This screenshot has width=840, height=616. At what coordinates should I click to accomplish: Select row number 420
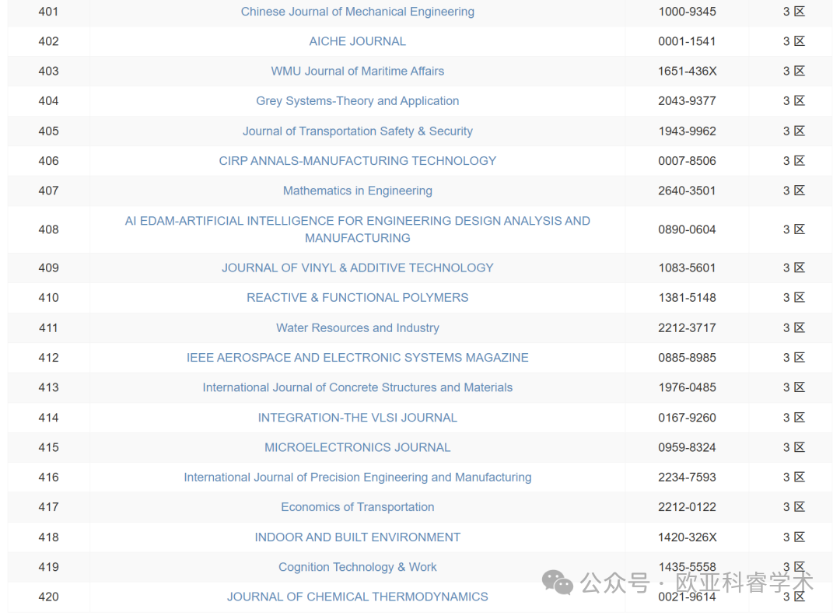click(48, 597)
